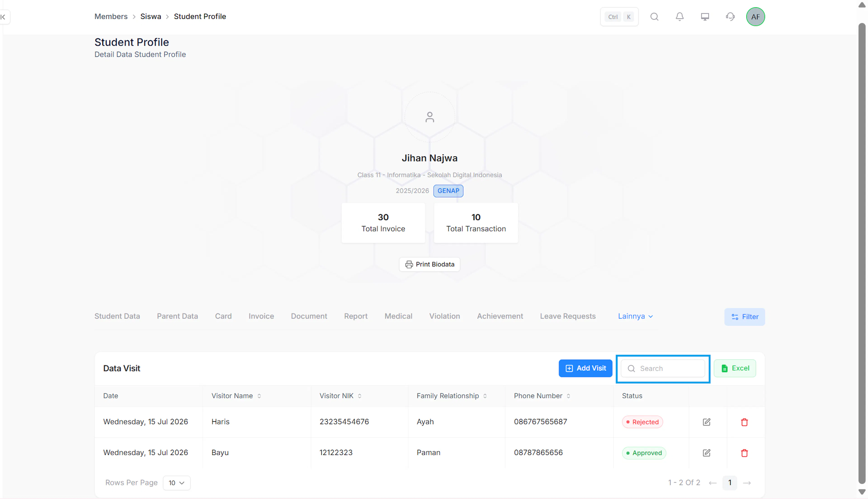Open Rows Per Page dropdown

[x=177, y=483]
